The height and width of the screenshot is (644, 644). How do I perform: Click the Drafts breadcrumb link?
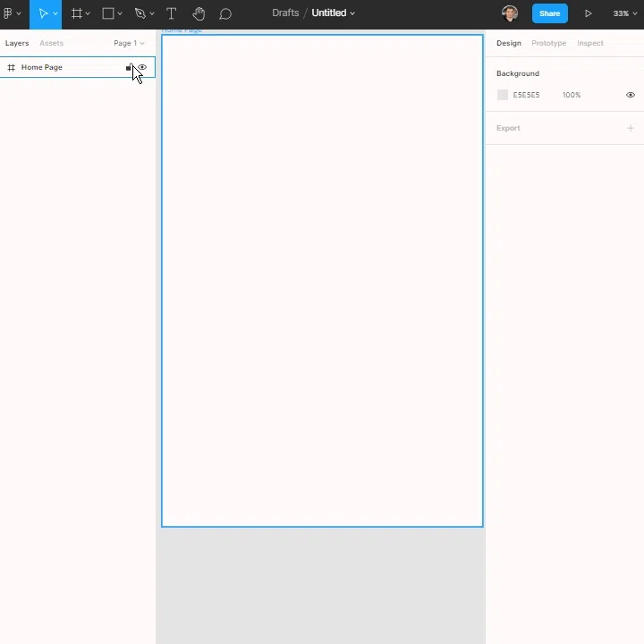(285, 13)
